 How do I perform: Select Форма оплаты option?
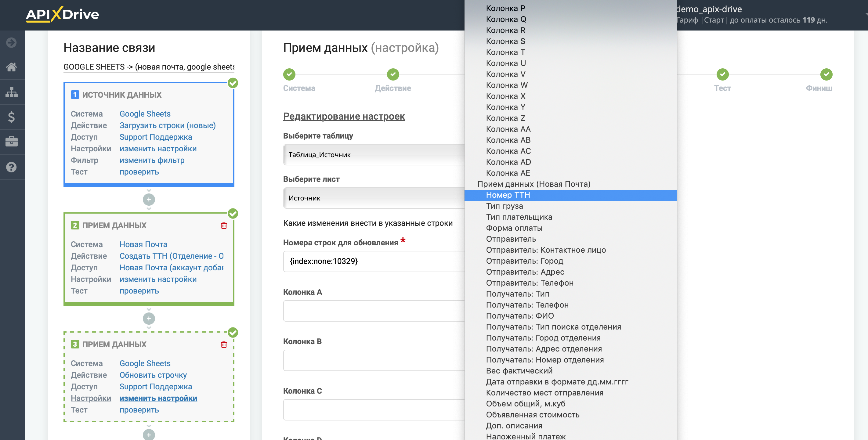coord(570,228)
